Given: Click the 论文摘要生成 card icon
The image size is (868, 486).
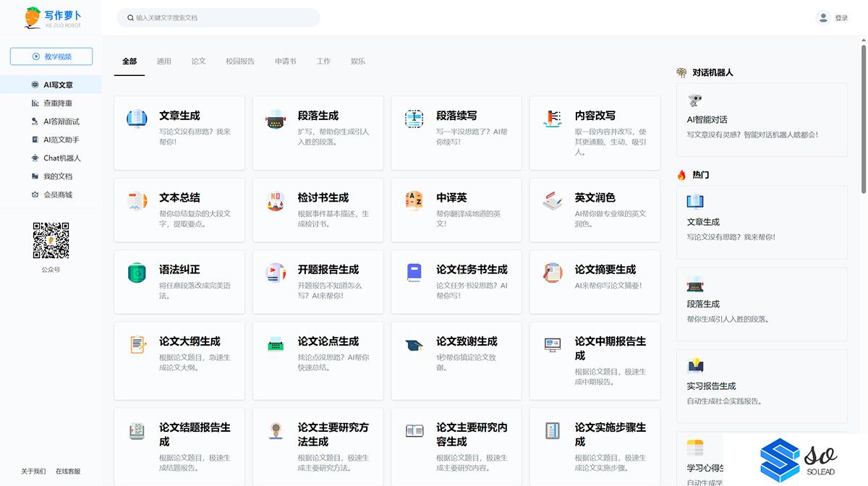Looking at the screenshot, I should [x=553, y=273].
